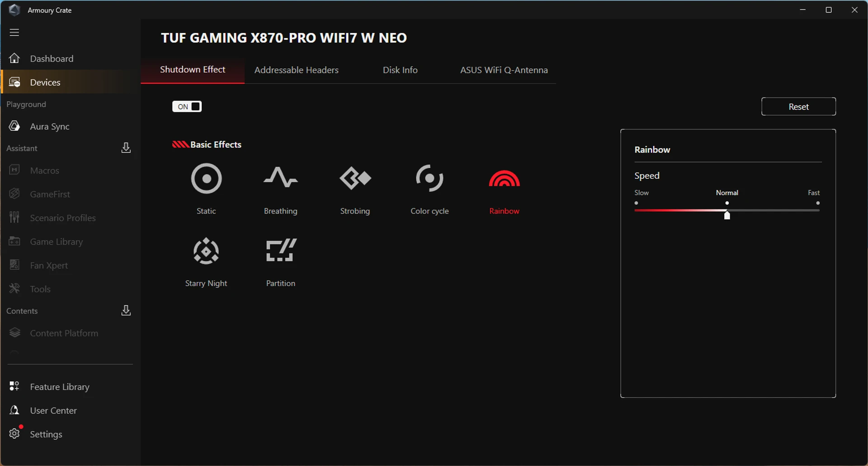Open Feature Library

pyautogui.click(x=71, y=387)
